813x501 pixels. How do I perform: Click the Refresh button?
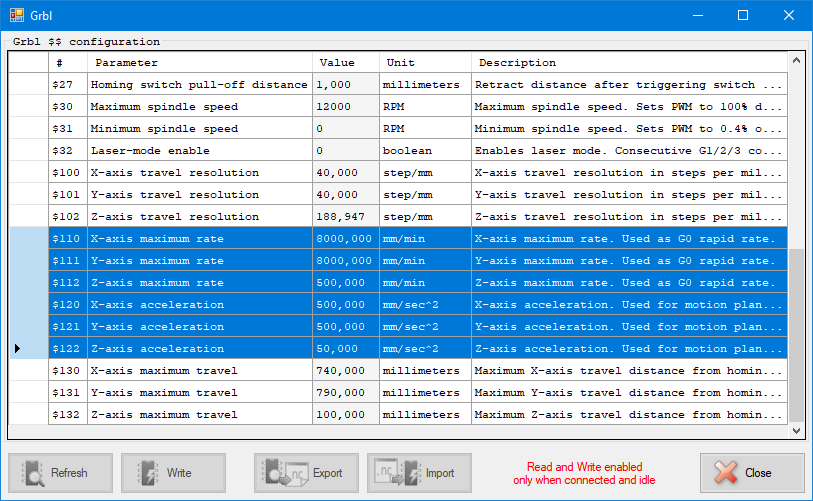click(60, 473)
